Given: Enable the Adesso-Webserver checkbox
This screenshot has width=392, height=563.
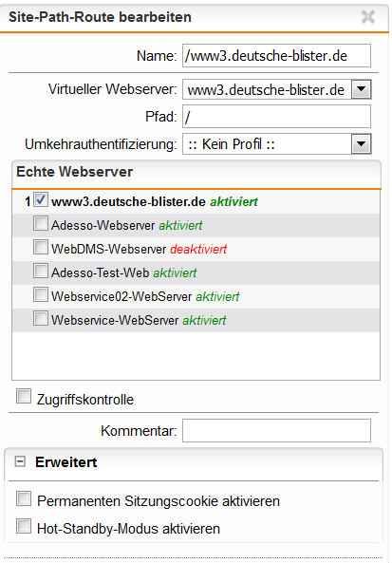Looking at the screenshot, I should [x=41, y=223].
